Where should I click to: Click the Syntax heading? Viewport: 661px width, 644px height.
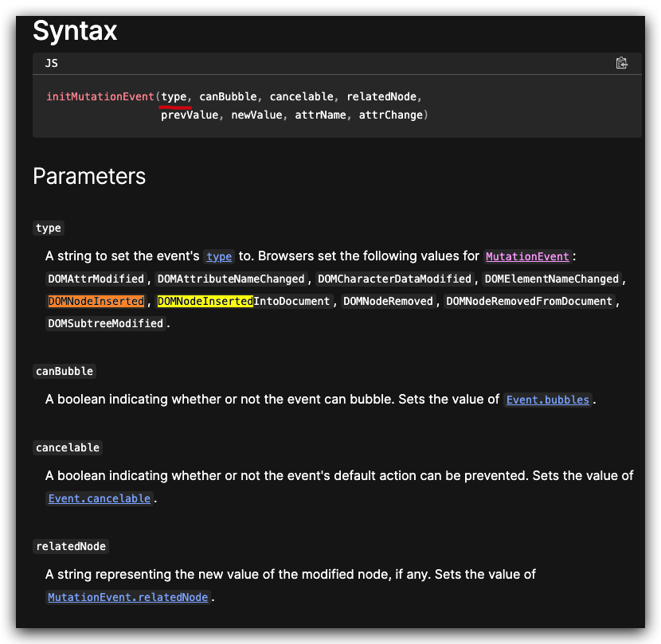tap(75, 31)
